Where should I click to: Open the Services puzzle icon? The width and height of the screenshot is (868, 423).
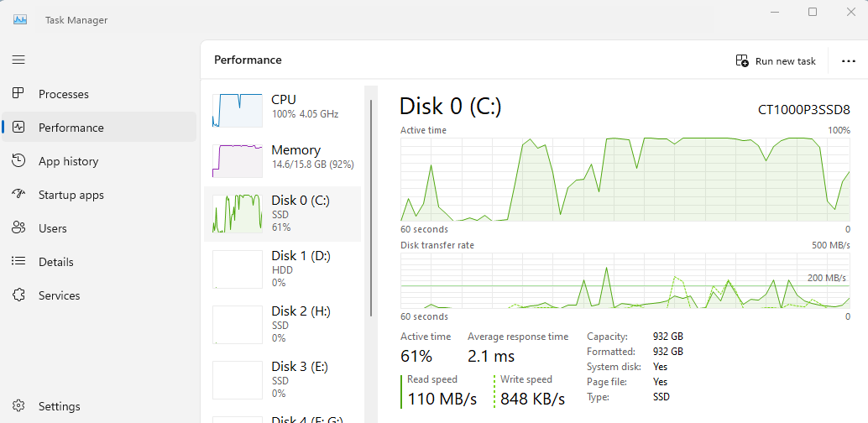(18, 295)
